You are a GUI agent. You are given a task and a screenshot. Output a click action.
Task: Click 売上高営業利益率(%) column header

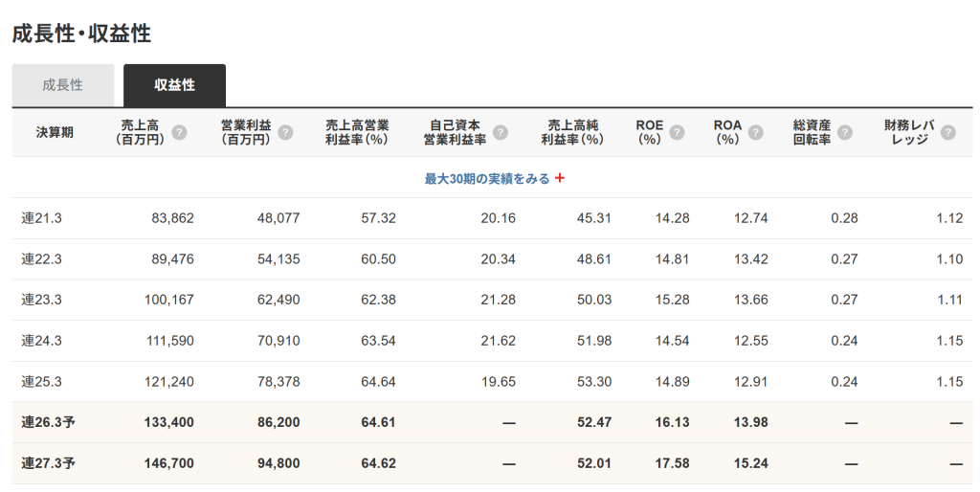[357, 132]
